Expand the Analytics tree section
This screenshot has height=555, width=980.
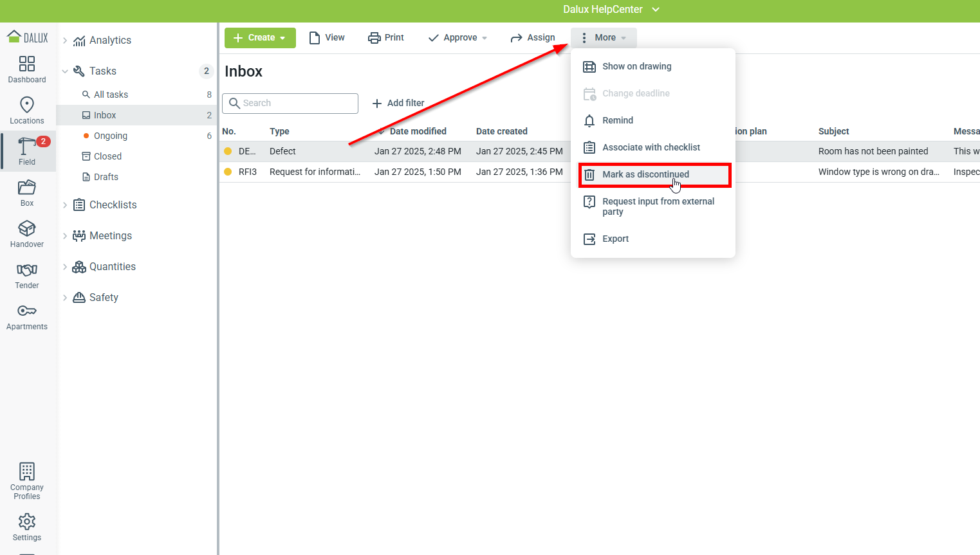(65, 41)
